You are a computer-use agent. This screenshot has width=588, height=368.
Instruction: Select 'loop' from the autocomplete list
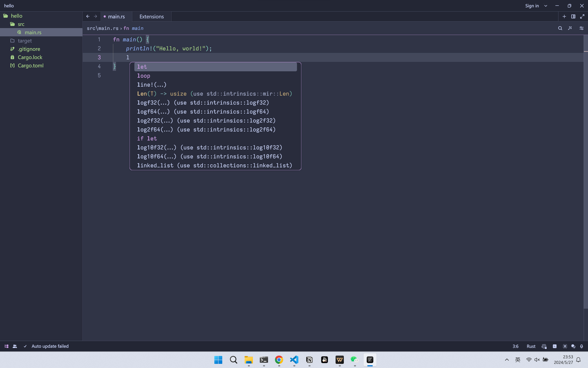click(144, 76)
